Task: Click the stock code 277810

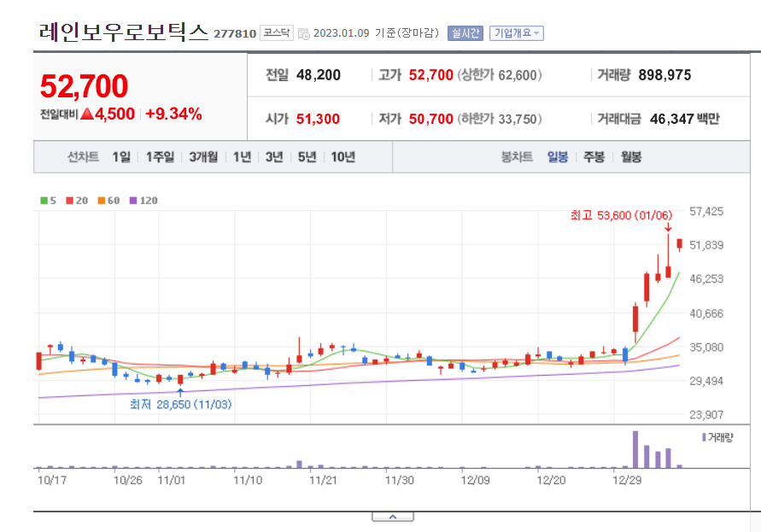Action: (x=235, y=33)
